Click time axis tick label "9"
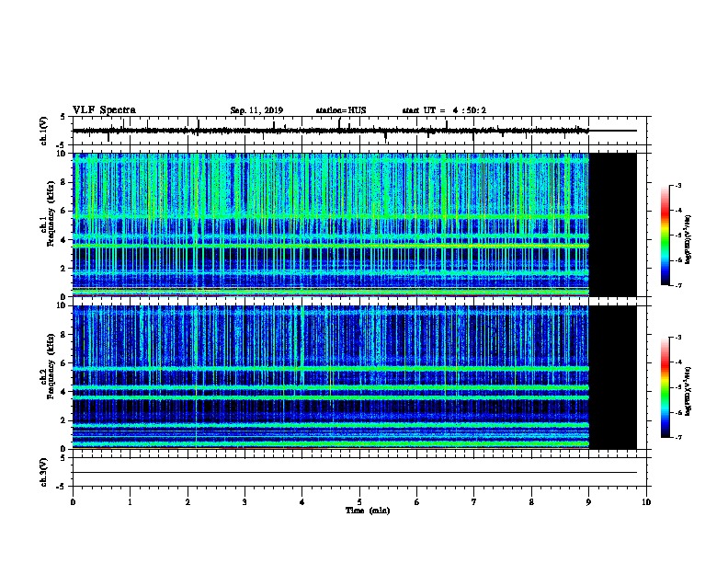Viewport: 728px width, 563px height. pos(588,502)
